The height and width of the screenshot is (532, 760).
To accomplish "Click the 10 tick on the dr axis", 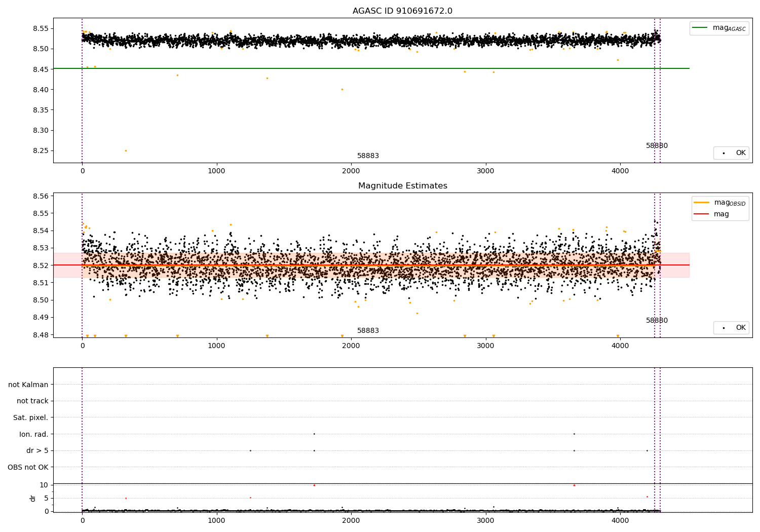I will point(44,485).
